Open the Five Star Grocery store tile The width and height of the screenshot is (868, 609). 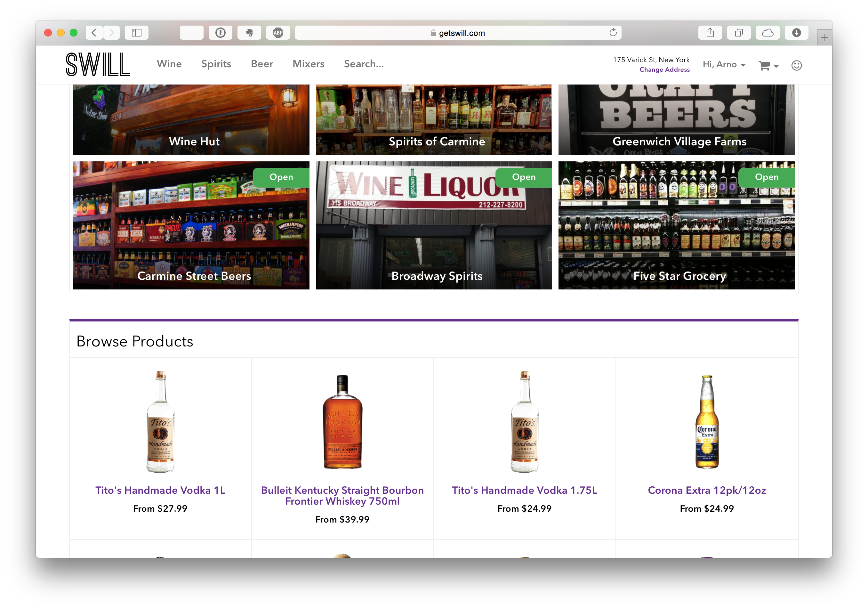[676, 225]
